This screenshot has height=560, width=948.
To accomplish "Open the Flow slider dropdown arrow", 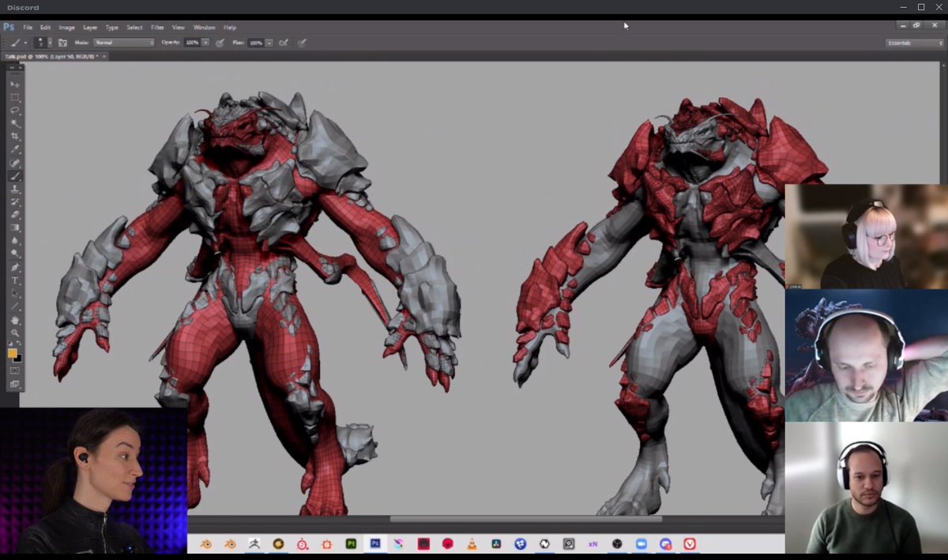I will pos(269,43).
